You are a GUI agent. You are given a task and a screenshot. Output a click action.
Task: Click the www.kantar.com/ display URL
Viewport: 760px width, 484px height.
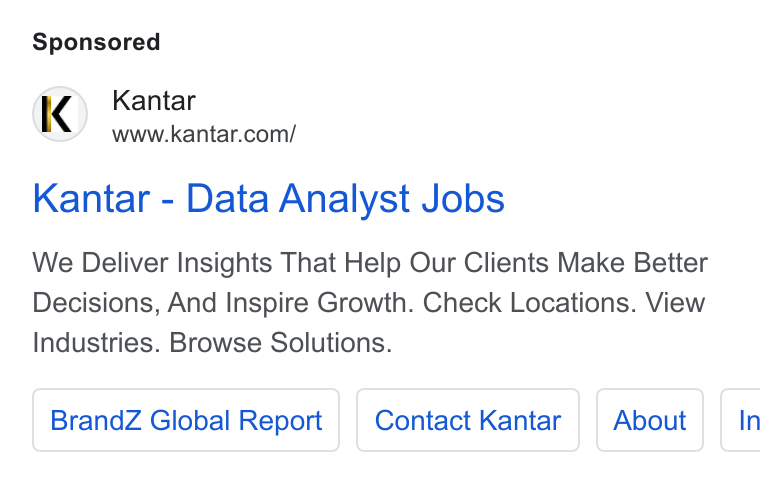(204, 134)
